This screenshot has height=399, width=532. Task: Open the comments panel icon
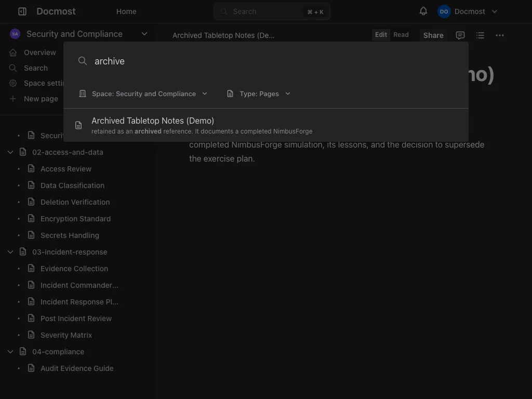[x=460, y=35]
